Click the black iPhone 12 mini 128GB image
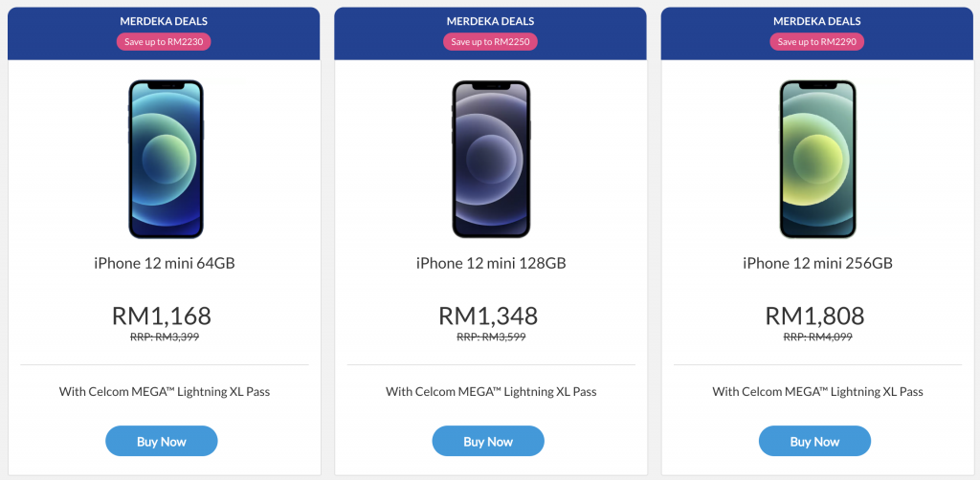 (x=491, y=159)
